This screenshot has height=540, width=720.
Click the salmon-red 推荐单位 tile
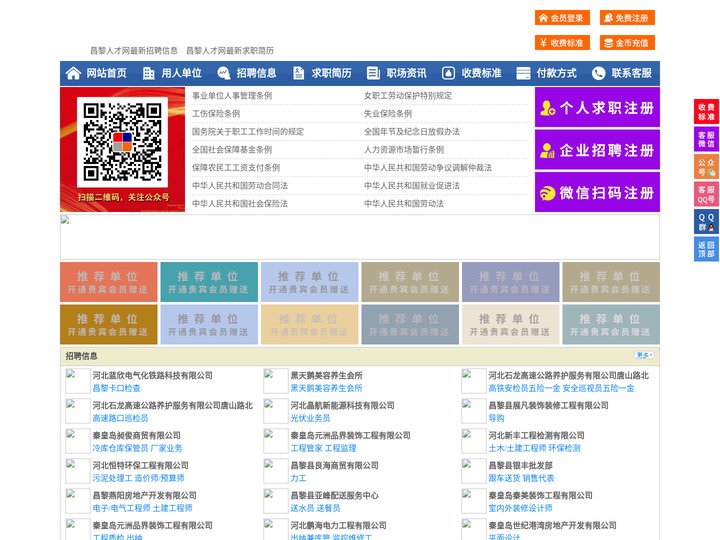pyautogui.click(x=109, y=282)
